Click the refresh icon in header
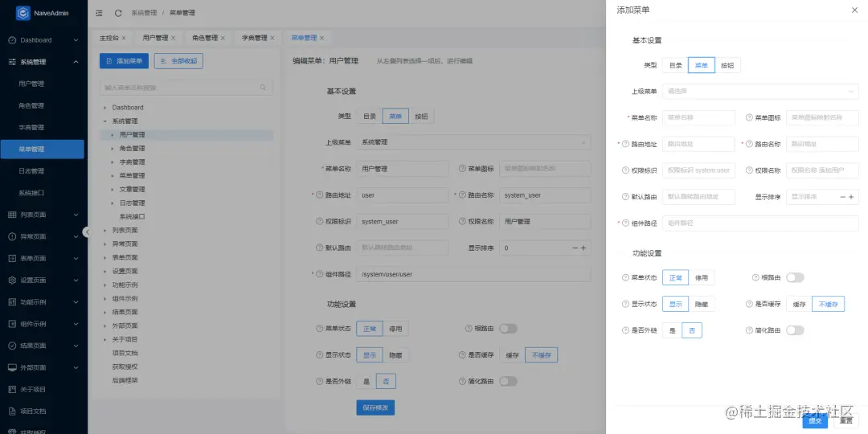868x434 pixels. click(x=118, y=13)
